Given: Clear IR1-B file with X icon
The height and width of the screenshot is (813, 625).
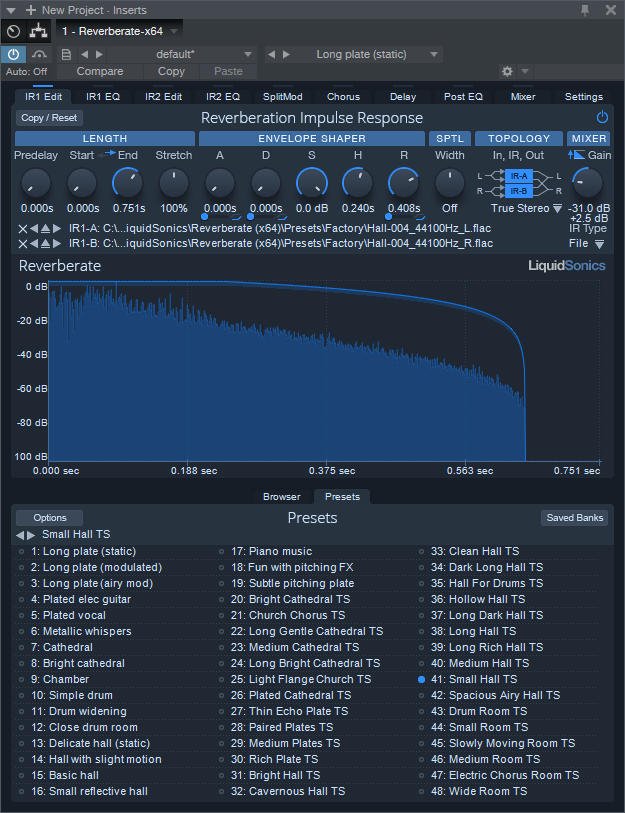Looking at the screenshot, I should click(22, 244).
